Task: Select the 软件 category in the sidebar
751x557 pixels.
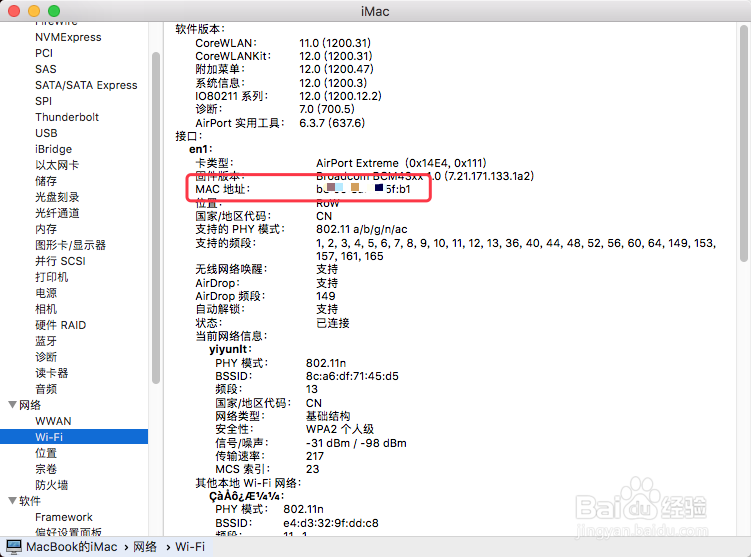Action: pyautogui.click(x=30, y=501)
